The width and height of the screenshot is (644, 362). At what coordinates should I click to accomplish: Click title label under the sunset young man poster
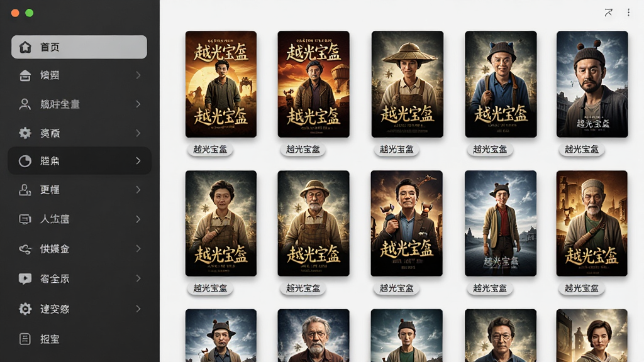tap(210, 150)
